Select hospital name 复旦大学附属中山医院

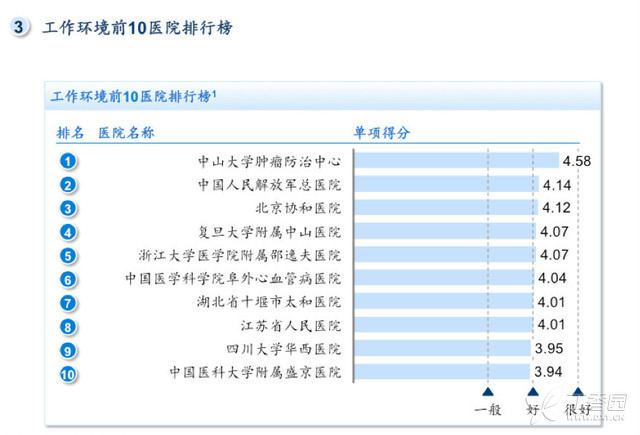click(x=269, y=232)
